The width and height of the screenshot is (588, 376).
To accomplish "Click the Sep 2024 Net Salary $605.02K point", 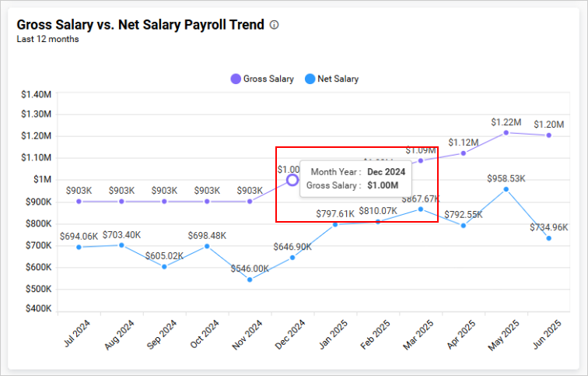I will click(164, 267).
